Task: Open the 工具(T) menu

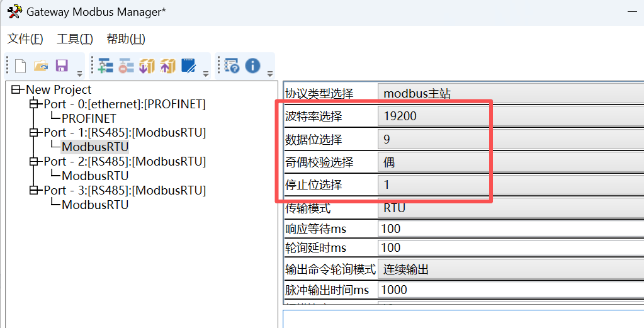Action: point(75,39)
